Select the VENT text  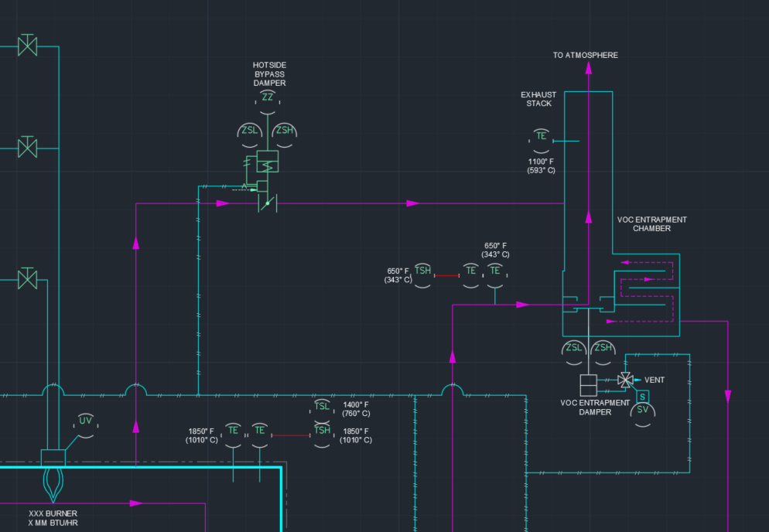(655, 380)
